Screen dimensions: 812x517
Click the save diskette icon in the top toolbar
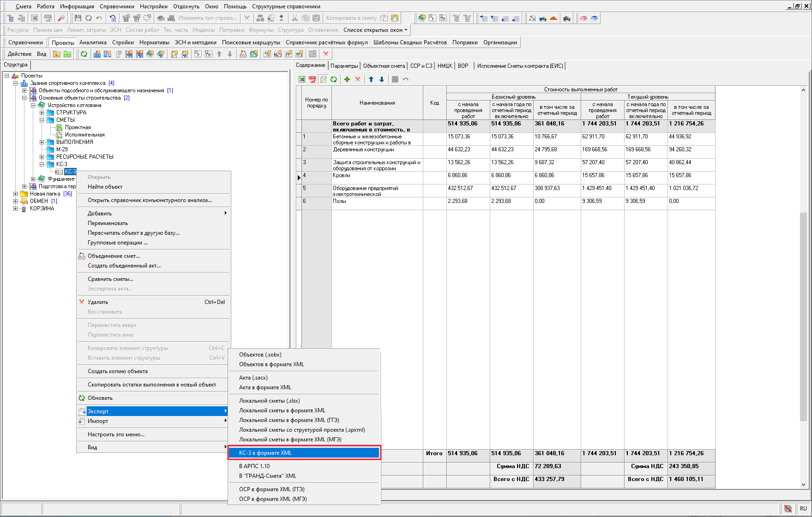click(78, 18)
